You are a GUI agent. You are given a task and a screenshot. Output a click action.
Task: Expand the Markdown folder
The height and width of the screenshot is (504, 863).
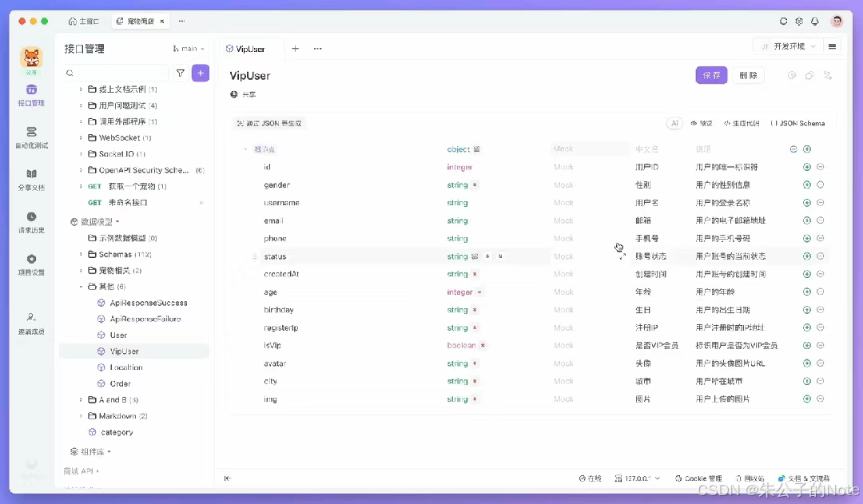coord(81,416)
